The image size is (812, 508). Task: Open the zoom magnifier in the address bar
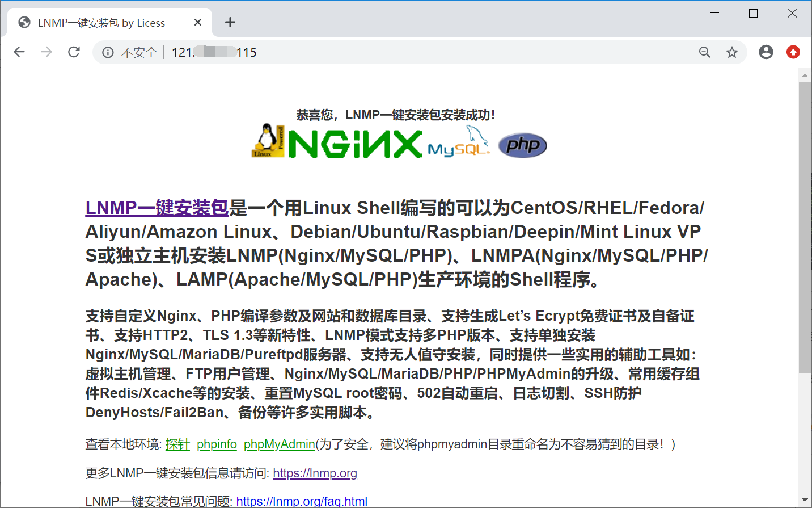705,52
